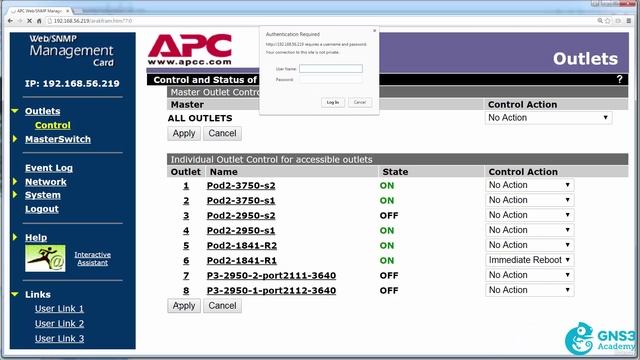
Task: Click the User Name input field
Action: [331, 69]
